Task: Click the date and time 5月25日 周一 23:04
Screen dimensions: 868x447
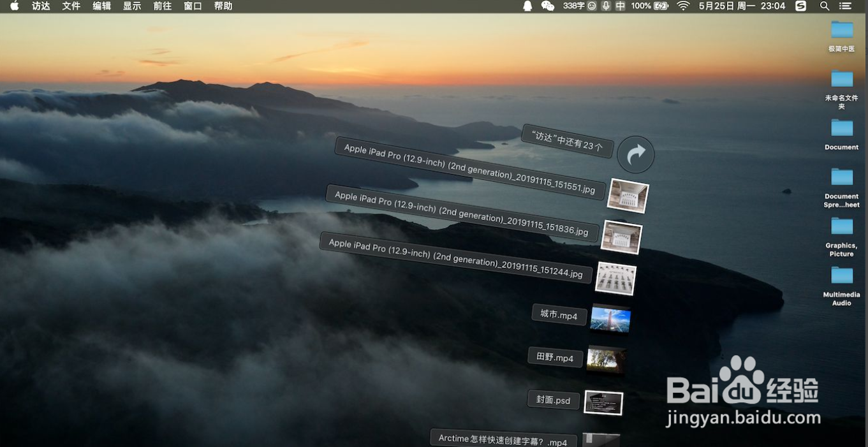Action: (x=742, y=6)
